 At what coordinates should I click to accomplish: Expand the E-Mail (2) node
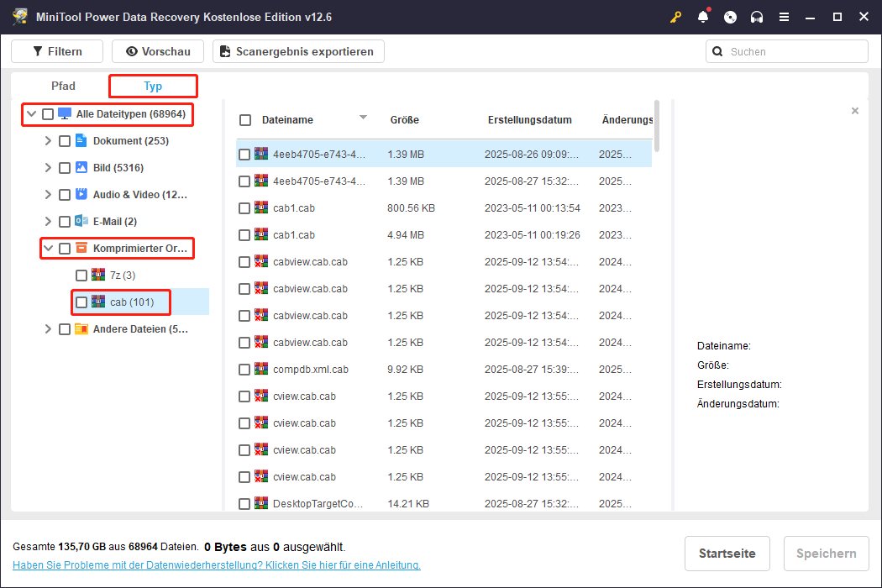[49, 222]
